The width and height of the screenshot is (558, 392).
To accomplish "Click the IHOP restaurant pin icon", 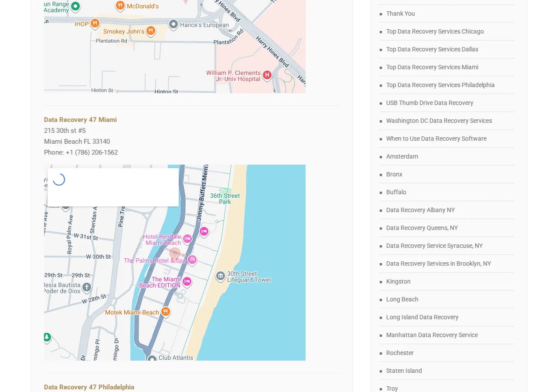I will (x=95, y=24).
